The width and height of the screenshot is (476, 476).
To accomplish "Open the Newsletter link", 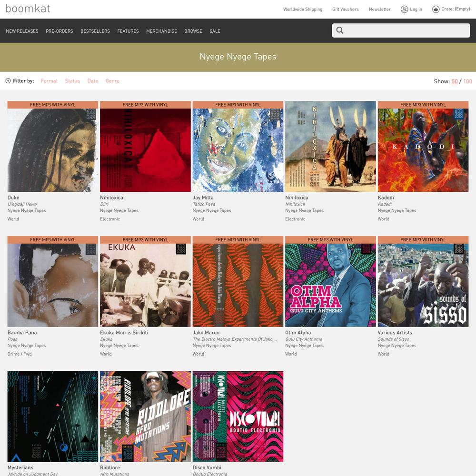I will coord(379,10).
